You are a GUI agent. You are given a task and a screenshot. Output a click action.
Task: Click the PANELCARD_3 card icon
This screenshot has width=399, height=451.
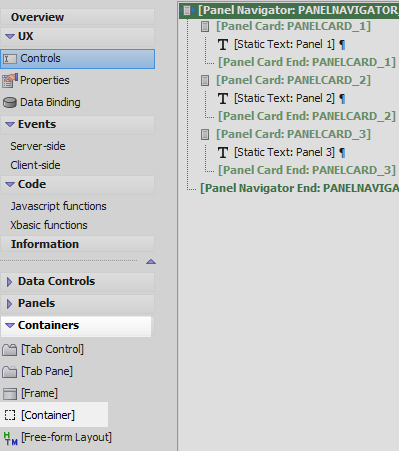coord(205,134)
